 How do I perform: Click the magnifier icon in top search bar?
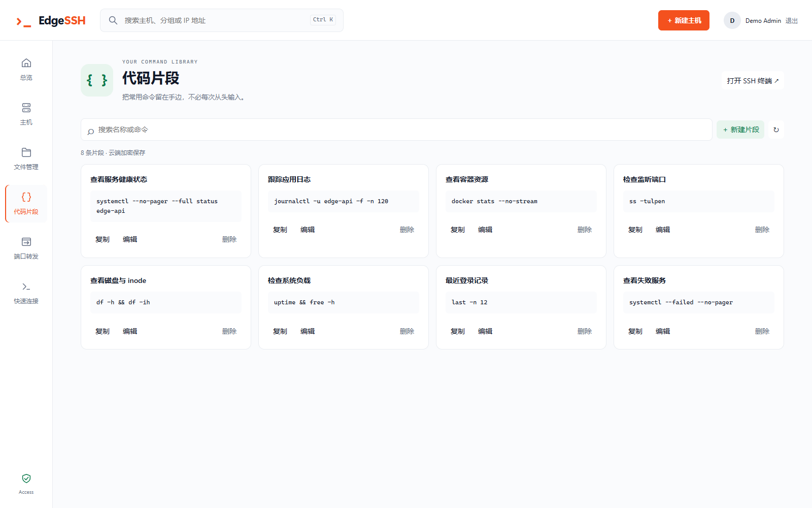click(113, 20)
